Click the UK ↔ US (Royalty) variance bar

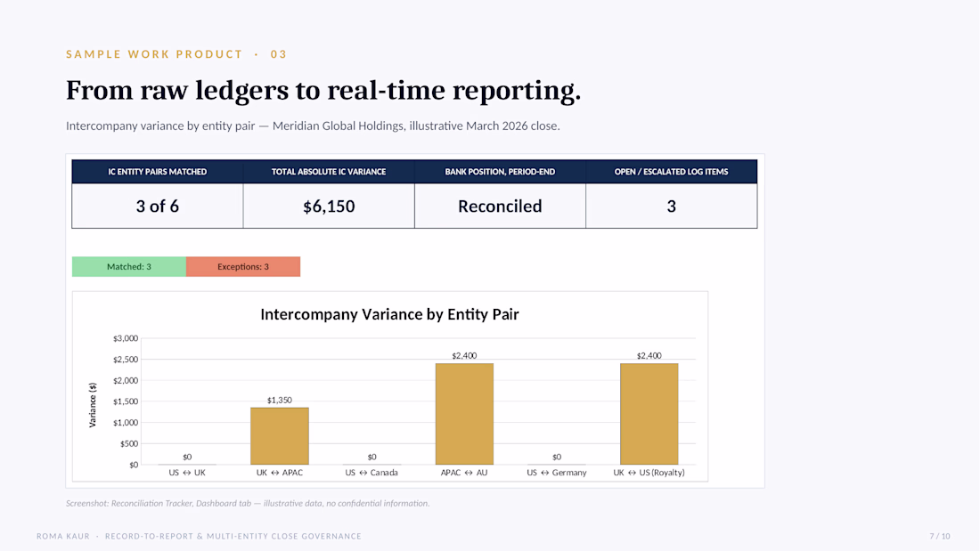pos(649,414)
